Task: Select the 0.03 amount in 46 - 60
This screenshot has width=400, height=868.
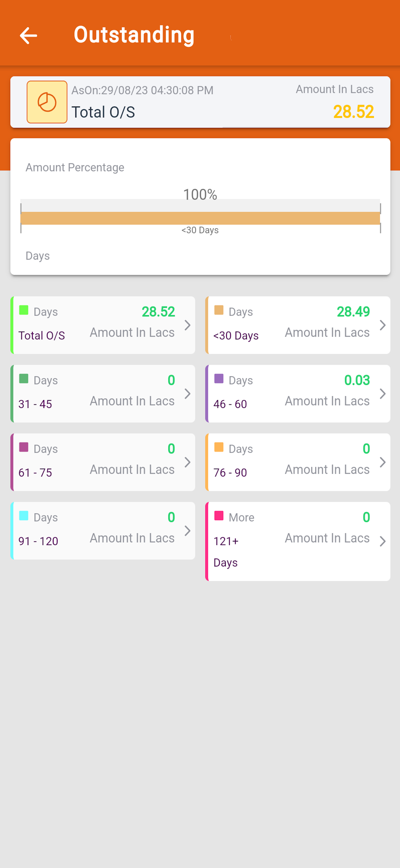Action: click(x=357, y=380)
